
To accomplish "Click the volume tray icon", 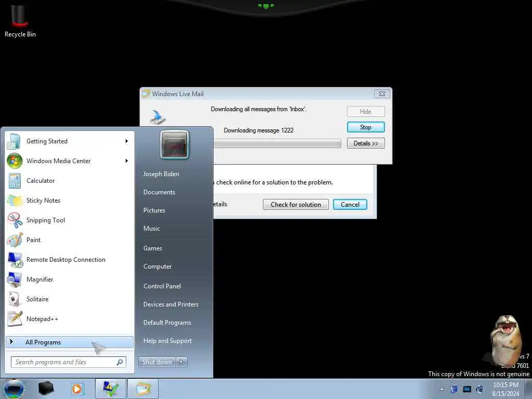I will click(480, 389).
